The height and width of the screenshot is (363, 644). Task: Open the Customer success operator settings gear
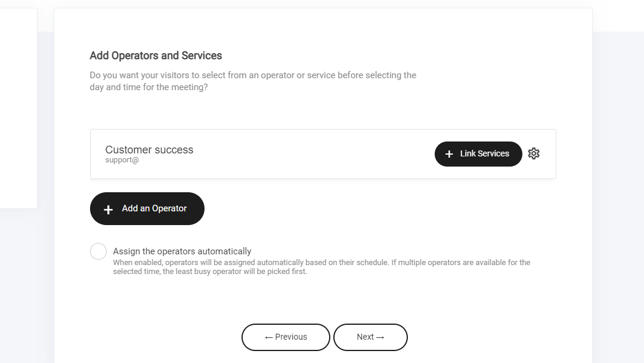(x=534, y=153)
